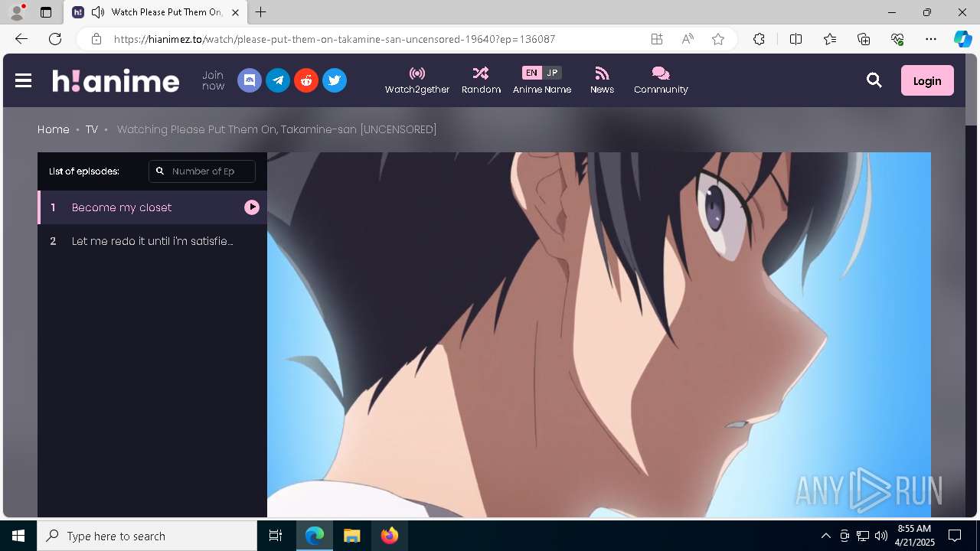Screen dimensions: 980x551
Task: Select the Watch Please Put Them On tab
Action: pos(155,12)
